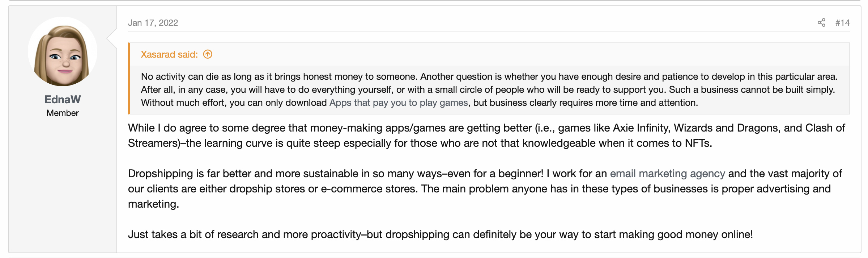The width and height of the screenshot is (868, 258).
Task: Click the Xasarad said quote header
Action: tap(169, 54)
